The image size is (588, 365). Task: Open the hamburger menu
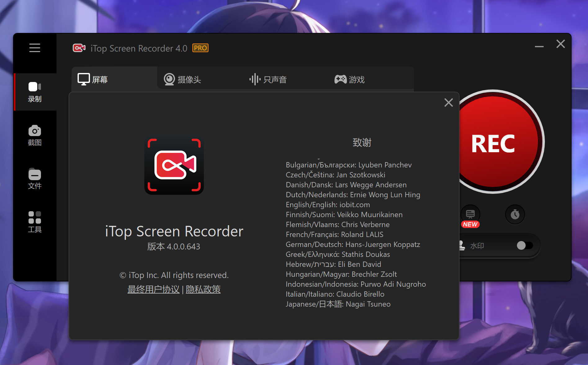tap(35, 48)
